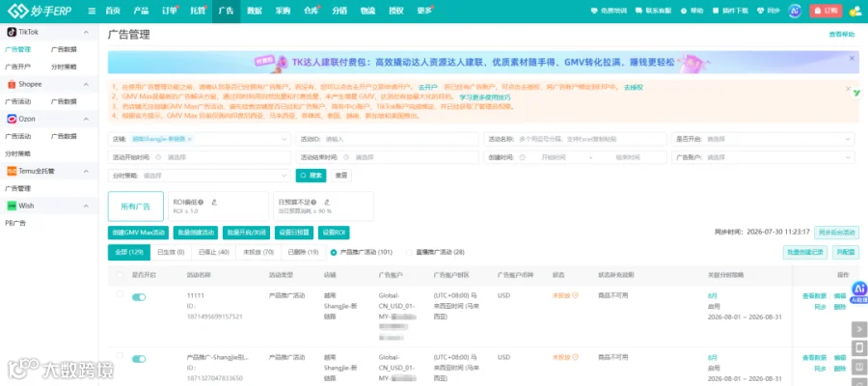
Task: Click the 同步后台活动 button
Action: point(837,232)
